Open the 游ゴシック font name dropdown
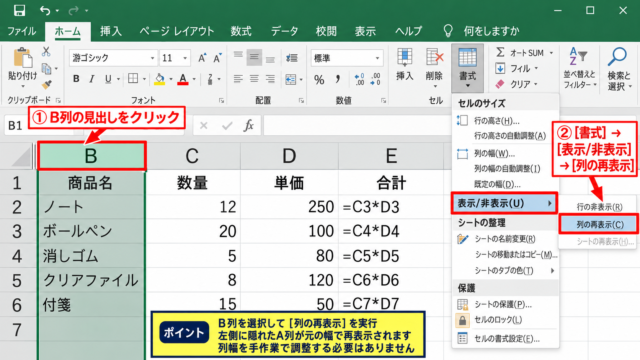 [152, 58]
